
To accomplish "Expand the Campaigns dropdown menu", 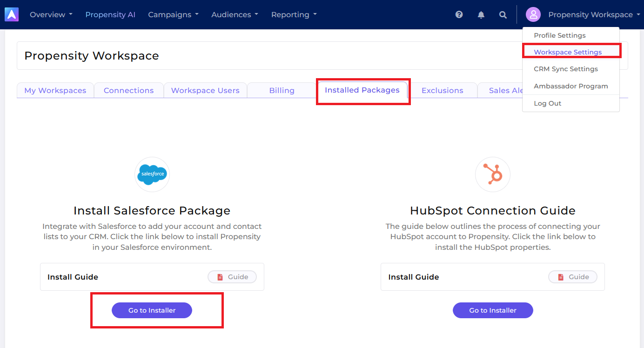I will pos(174,14).
